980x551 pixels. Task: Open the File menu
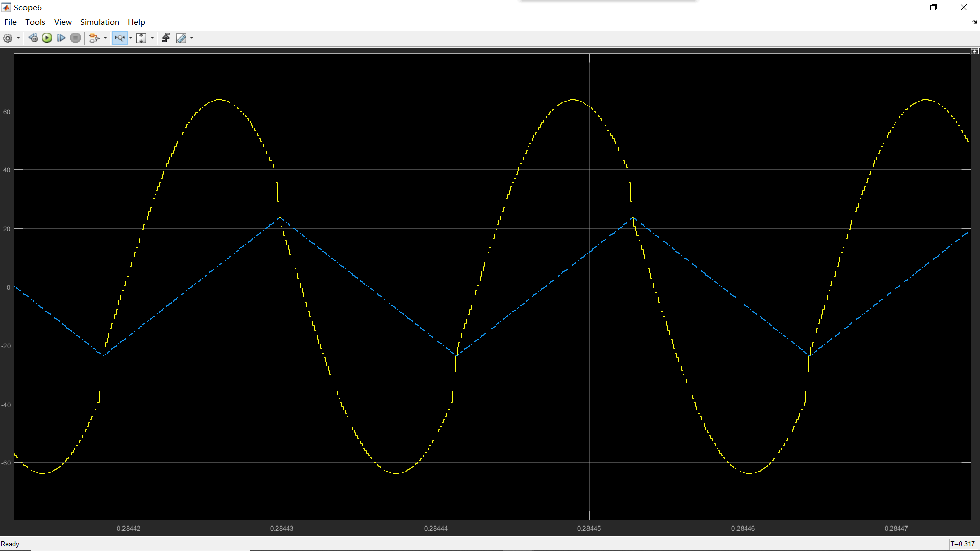tap(10, 22)
